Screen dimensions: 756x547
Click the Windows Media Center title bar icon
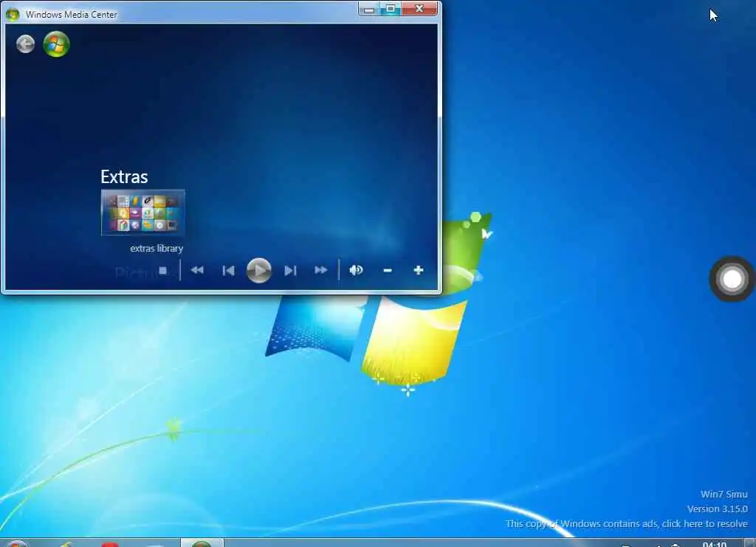[13, 15]
